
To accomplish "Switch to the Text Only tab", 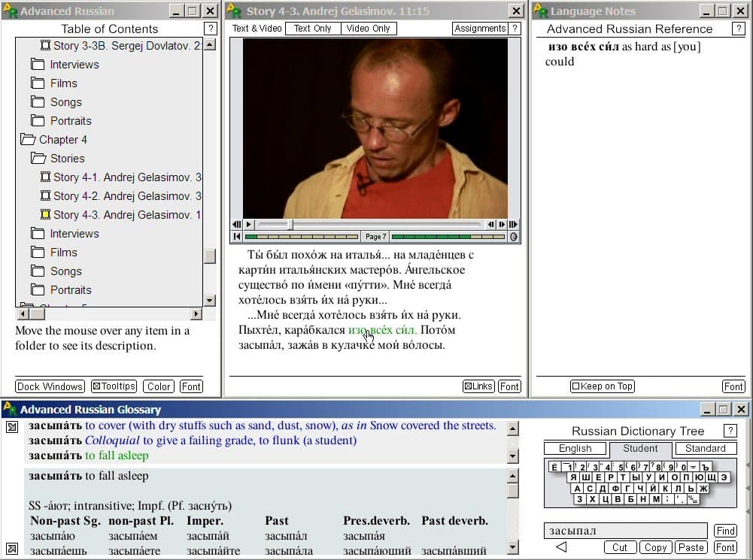I will pyautogui.click(x=312, y=29).
